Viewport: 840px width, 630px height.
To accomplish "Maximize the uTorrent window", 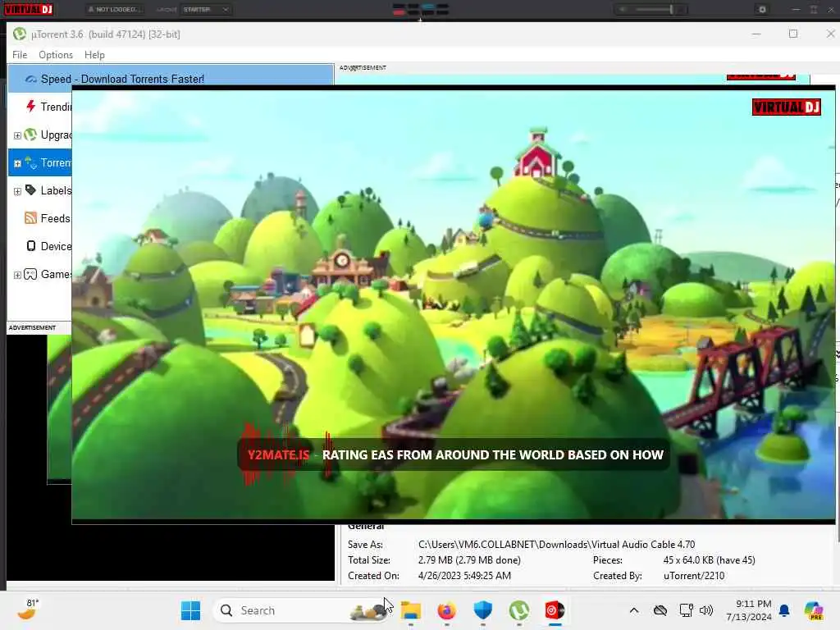I will pyautogui.click(x=793, y=34).
